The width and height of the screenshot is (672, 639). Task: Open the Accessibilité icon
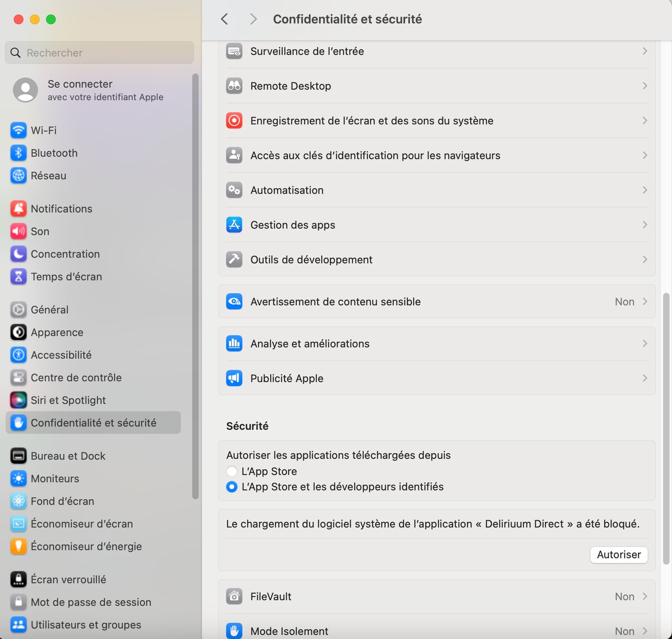18,354
